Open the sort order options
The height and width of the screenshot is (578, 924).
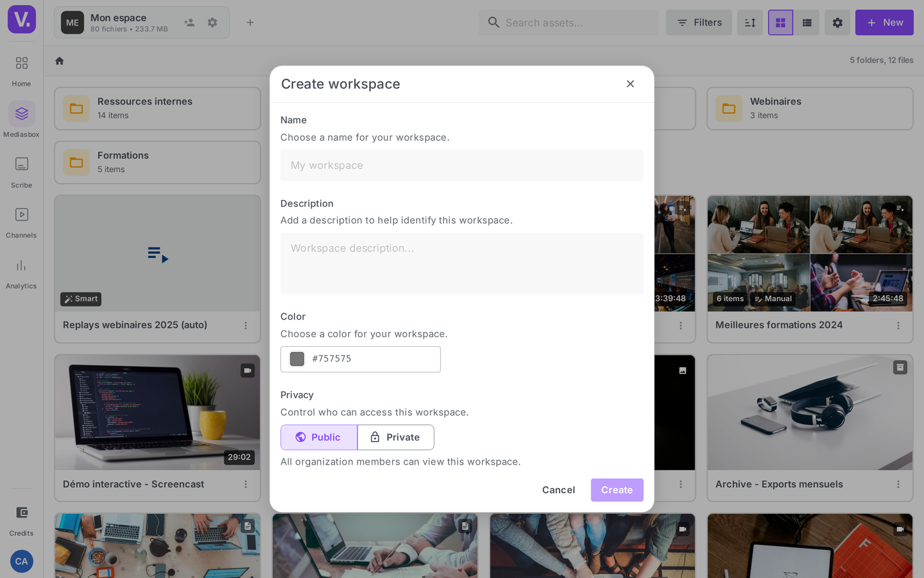750,23
